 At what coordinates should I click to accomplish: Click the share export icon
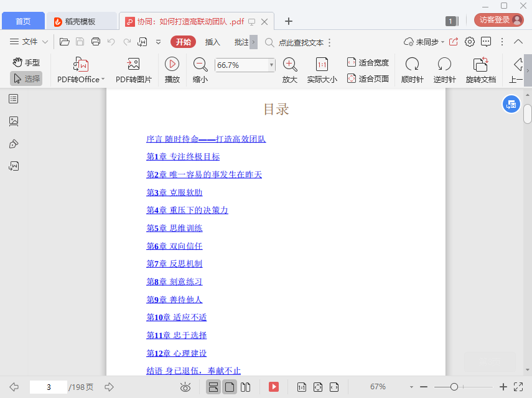coord(453,42)
